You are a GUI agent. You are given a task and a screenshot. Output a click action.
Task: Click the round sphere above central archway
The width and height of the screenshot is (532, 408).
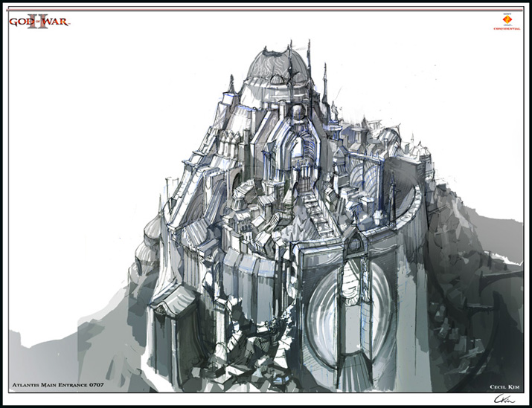coord(298,113)
